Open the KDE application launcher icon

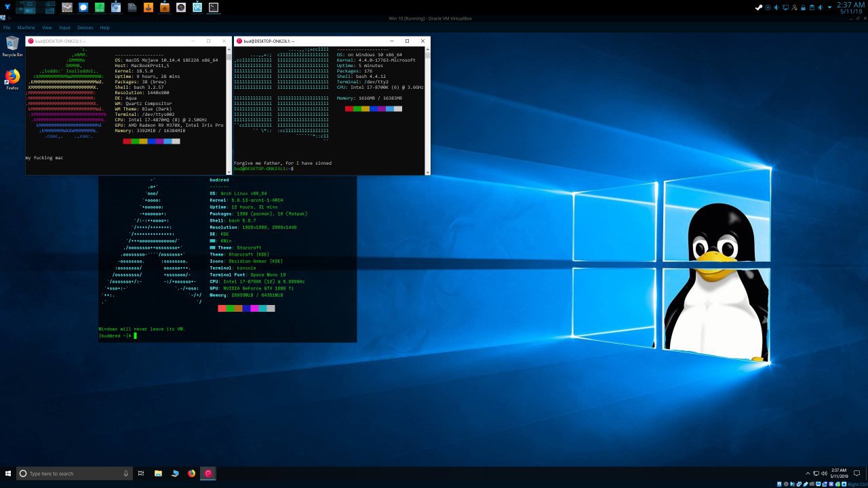pos(7,7)
